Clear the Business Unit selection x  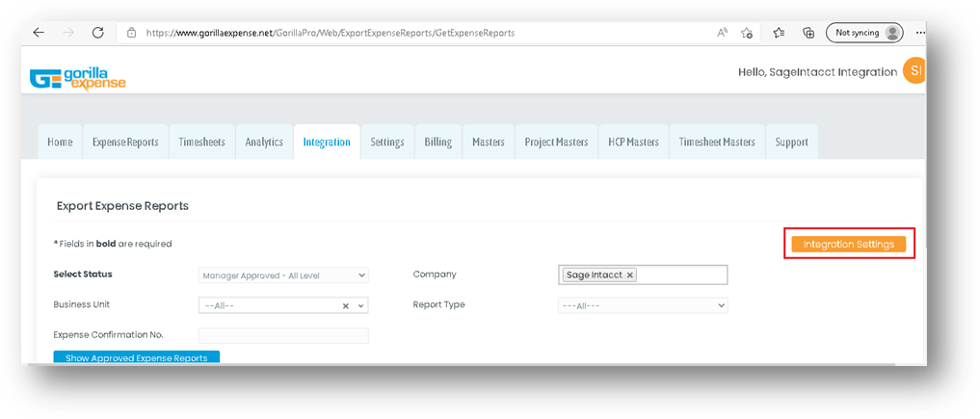pos(346,306)
